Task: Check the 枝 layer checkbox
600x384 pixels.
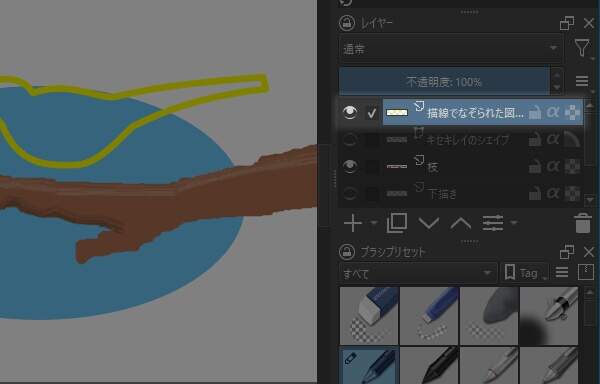Action: pyautogui.click(x=372, y=166)
